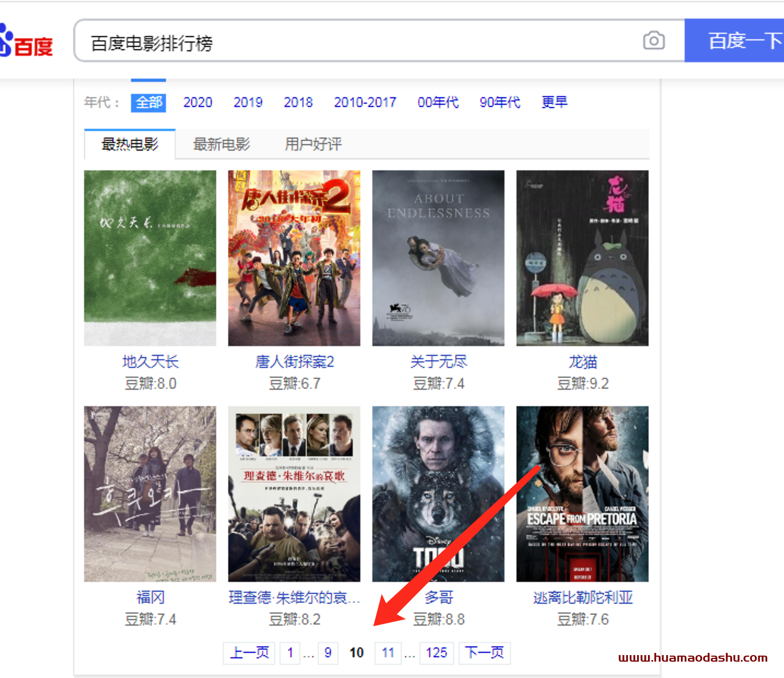Click the camera image-search icon
The width and height of the screenshot is (784, 678).
click(654, 40)
